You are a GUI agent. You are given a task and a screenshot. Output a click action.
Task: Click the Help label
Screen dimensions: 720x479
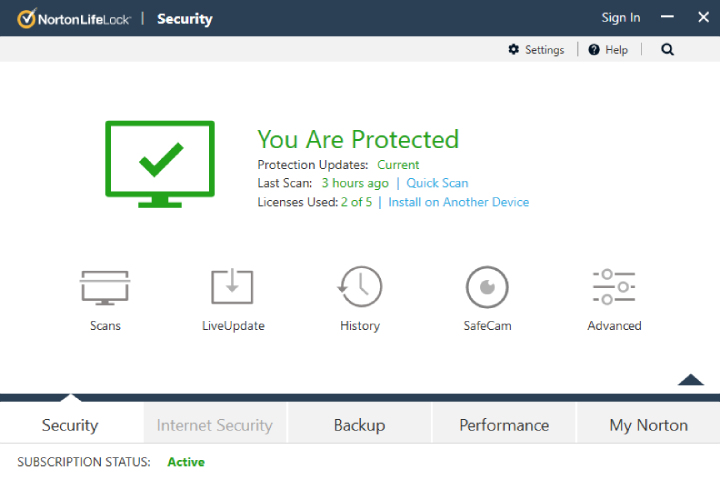616,50
